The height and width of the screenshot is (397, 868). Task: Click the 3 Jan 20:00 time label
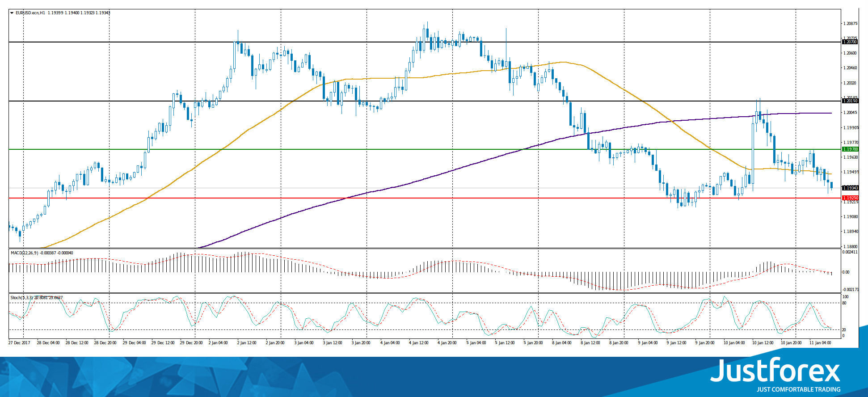click(x=361, y=343)
